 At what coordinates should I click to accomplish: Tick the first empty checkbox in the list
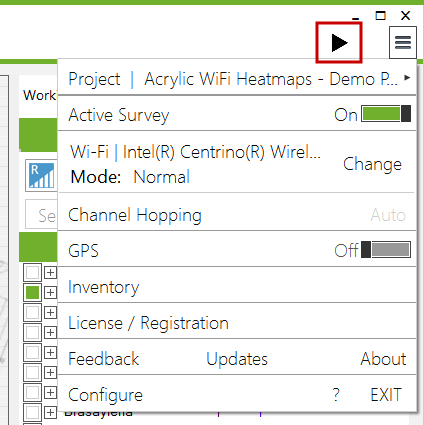pos(32,273)
